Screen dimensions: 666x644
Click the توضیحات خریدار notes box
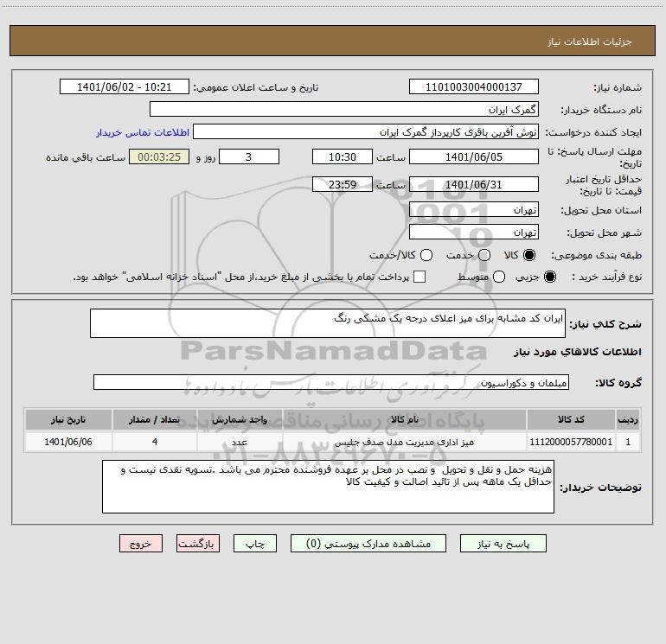click(x=328, y=487)
